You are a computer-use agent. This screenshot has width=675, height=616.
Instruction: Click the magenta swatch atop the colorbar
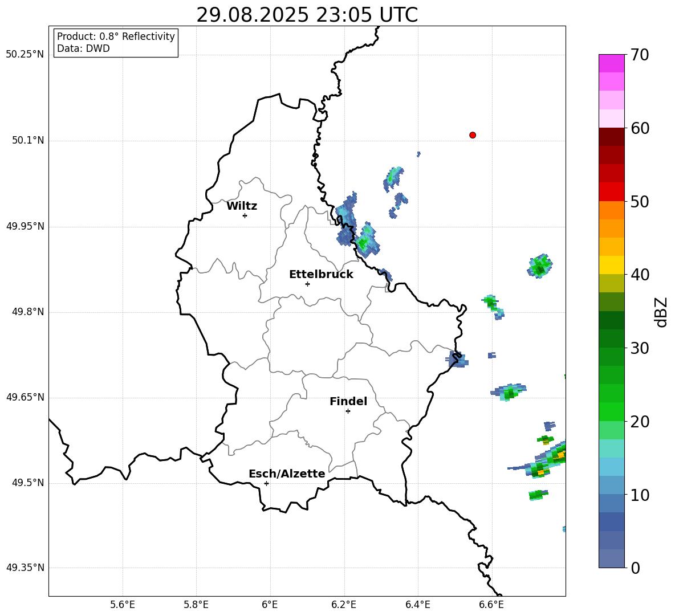coord(612,63)
